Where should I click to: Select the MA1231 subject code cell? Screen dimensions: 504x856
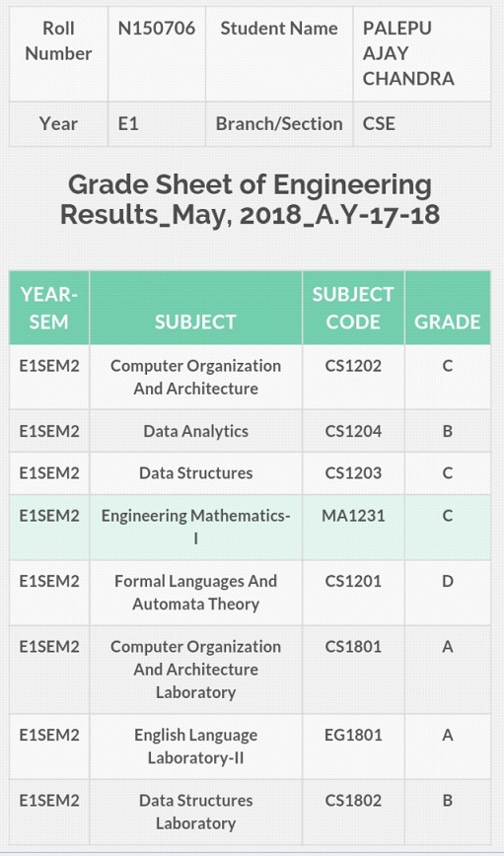(x=353, y=528)
